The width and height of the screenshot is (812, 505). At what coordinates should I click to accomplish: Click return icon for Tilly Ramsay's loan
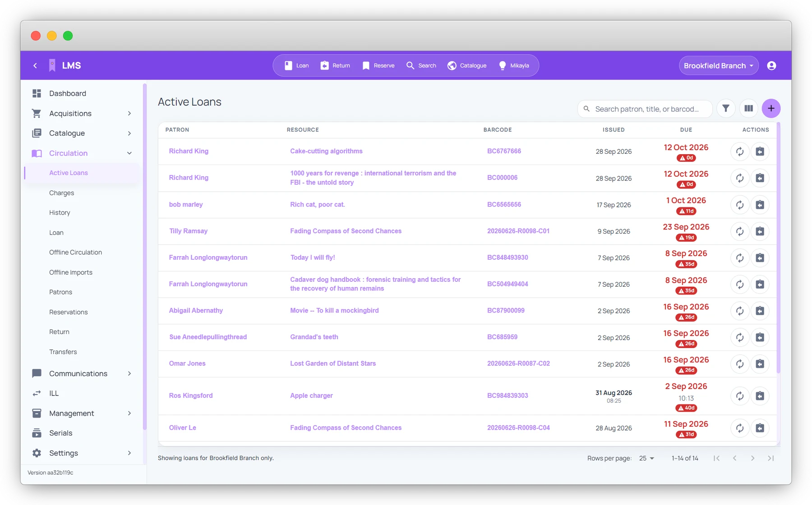point(760,231)
